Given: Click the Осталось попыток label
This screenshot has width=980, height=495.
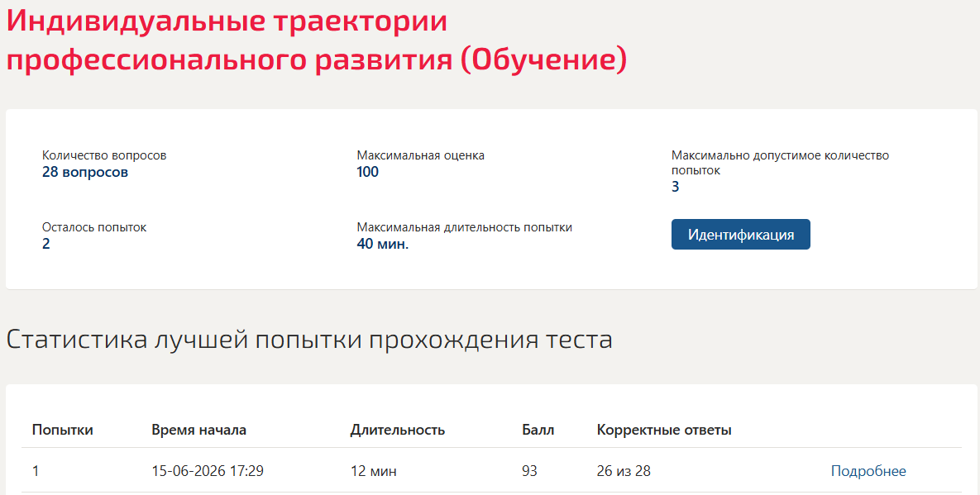Looking at the screenshot, I should [94, 227].
